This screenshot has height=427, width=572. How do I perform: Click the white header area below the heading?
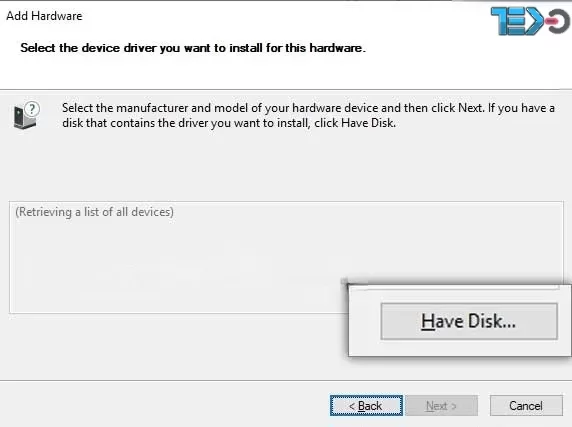coord(285,72)
